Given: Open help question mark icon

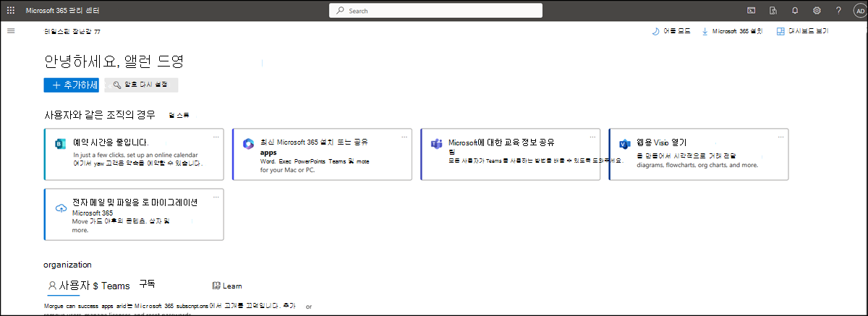Looking at the screenshot, I should point(838,11).
